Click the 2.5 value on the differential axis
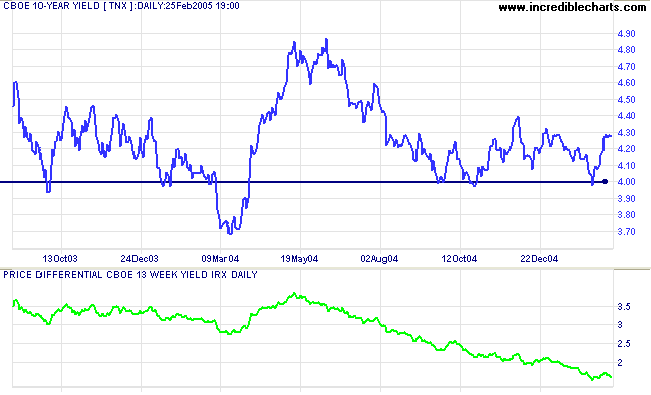 click(624, 344)
